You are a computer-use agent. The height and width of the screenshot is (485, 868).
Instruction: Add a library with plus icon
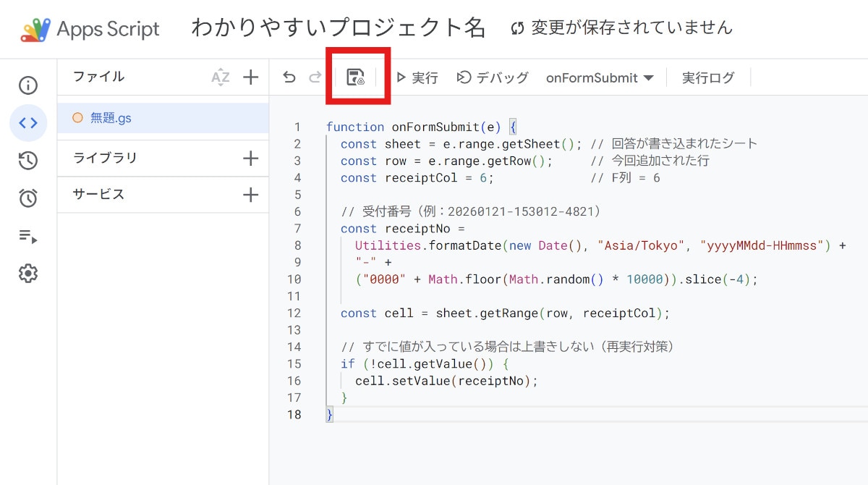tap(250, 159)
